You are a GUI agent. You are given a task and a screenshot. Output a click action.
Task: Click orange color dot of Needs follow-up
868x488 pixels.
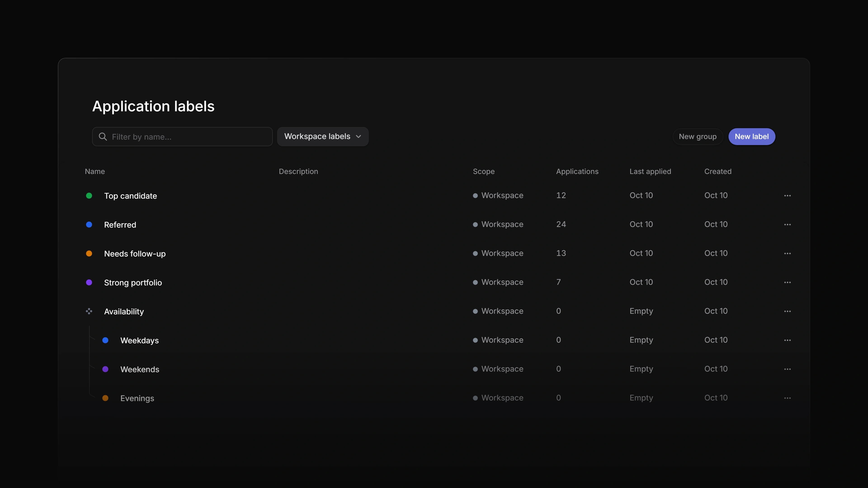point(89,253)
